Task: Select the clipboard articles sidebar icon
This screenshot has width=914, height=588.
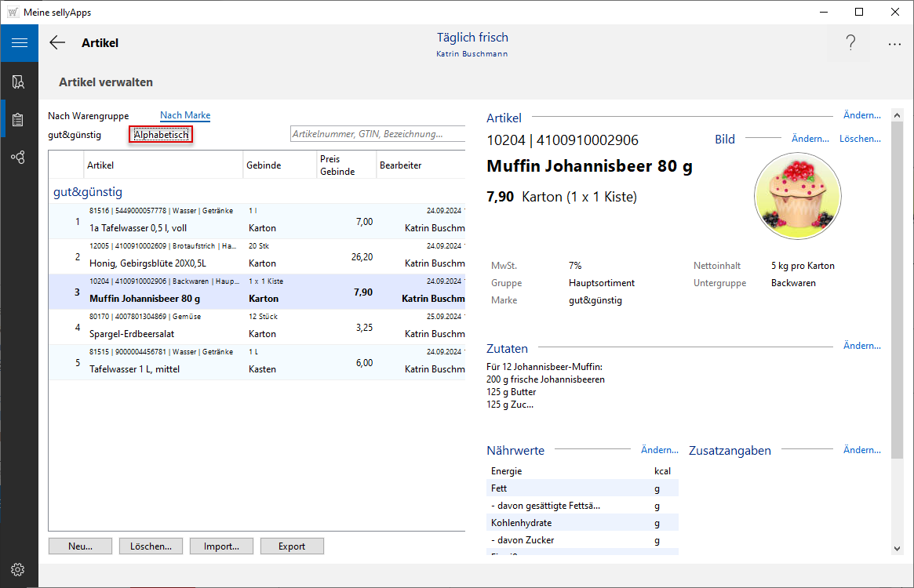Action: 19,120
